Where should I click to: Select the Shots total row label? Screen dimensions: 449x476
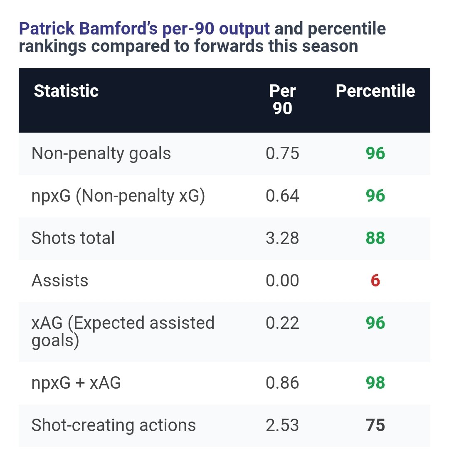(x=73, y=238)
